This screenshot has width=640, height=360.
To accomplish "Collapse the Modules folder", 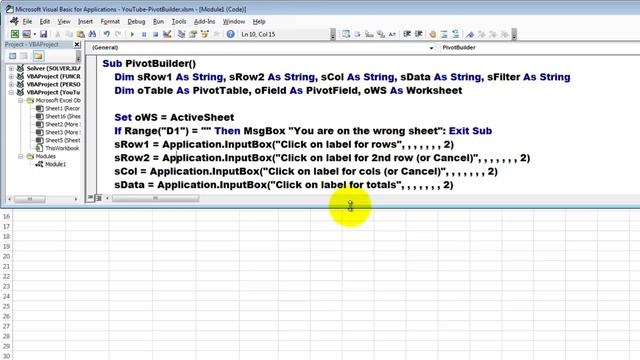I will click(x=20, y=156).
